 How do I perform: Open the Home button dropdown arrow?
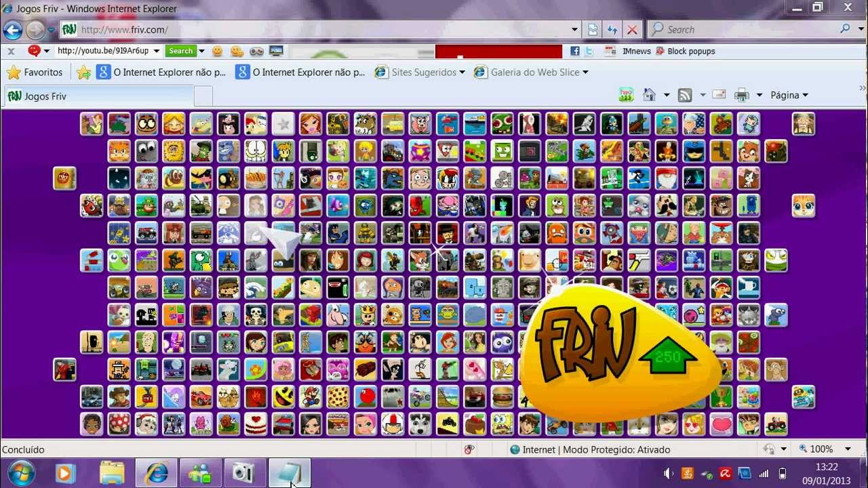tap(667, 95)
